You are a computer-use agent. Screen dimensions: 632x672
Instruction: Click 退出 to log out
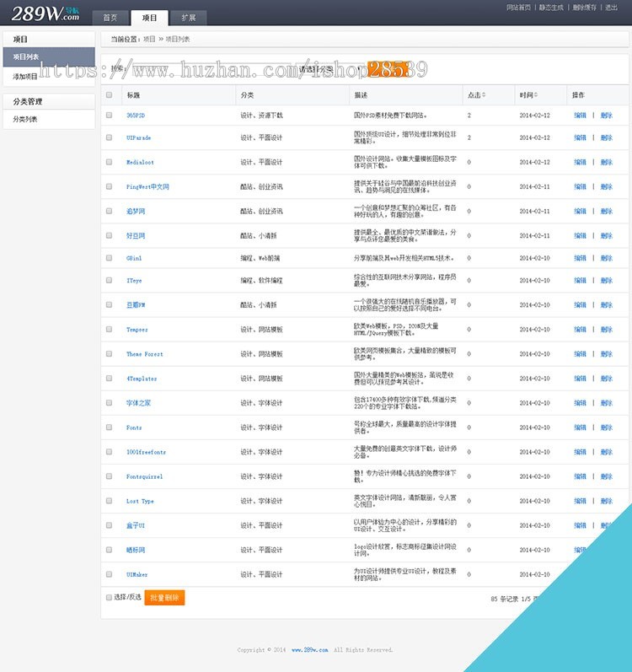click(611, 8)
